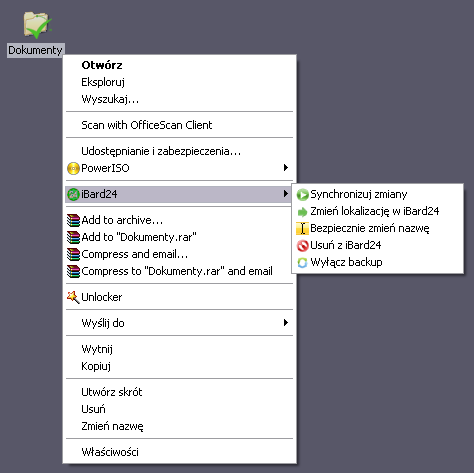Click the Dokumenty label under the folder
The height and width of the screenshot is (473, 474).
tap(36, 50)
